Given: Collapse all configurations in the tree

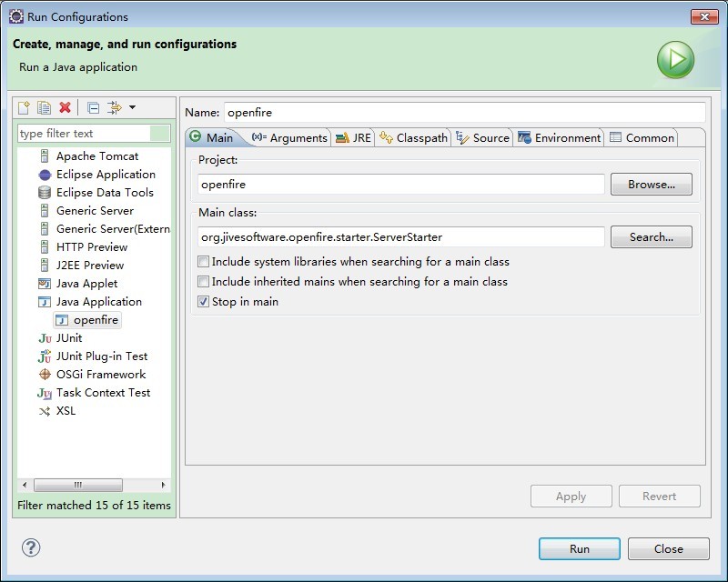Looking at the screenshot, I should tap(93, 107).
